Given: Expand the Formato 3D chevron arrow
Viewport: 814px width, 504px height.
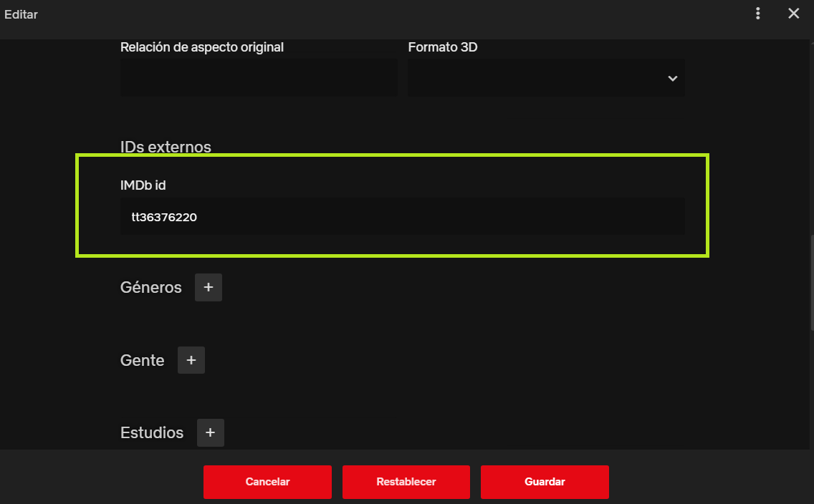Looking at the screenshot, I should 672,78.
